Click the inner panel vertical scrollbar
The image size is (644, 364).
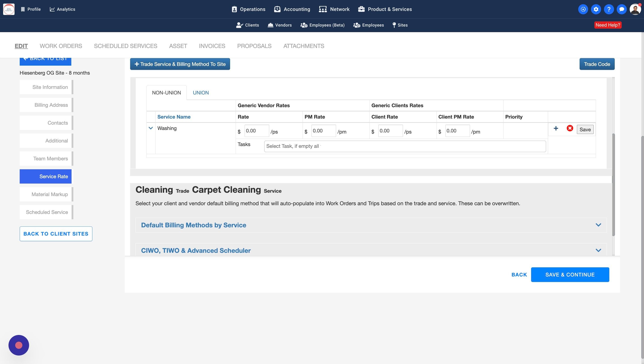[613, 185]
